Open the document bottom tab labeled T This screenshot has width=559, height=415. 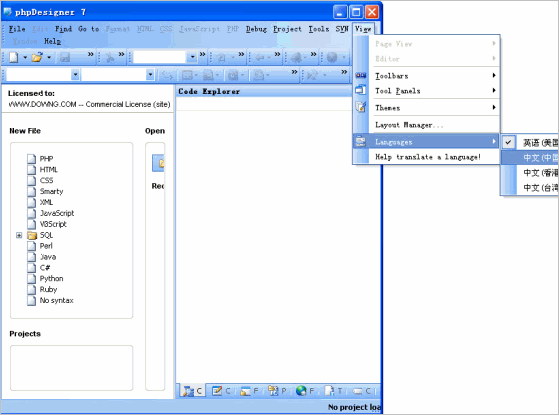[x=333, y=391]
